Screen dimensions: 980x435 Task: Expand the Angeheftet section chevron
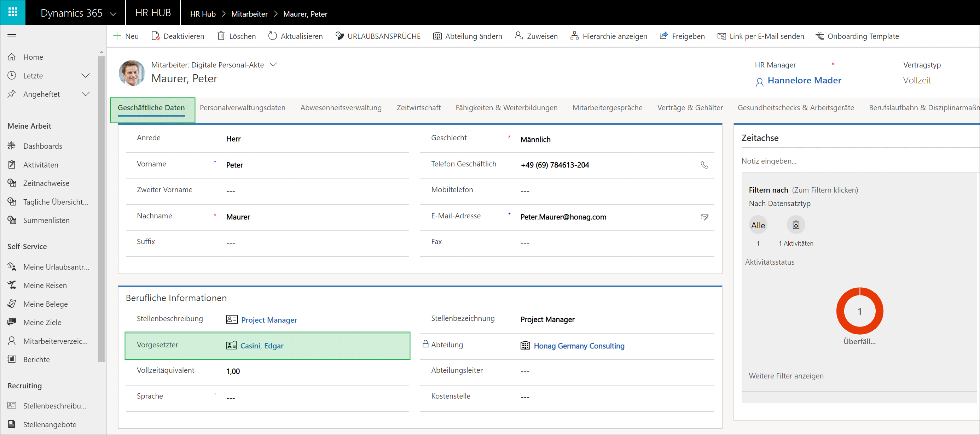pyautogui.click(x=86, y=94)
